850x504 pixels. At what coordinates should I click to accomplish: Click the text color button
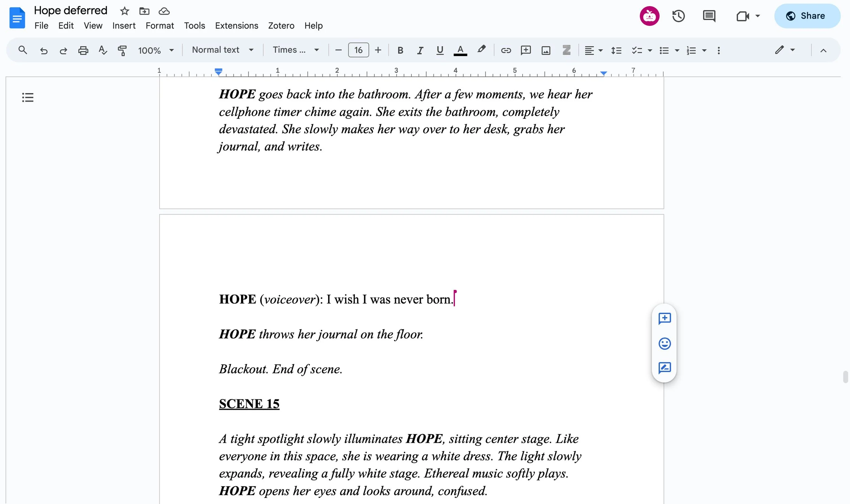coord(460,50)
